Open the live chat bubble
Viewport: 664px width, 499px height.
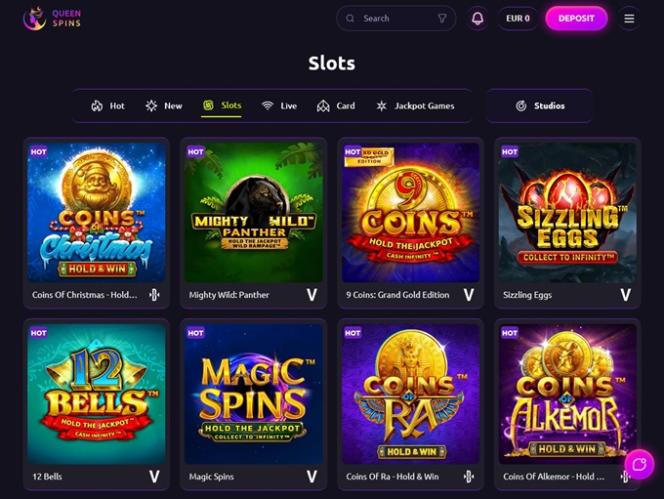(638, 464)
